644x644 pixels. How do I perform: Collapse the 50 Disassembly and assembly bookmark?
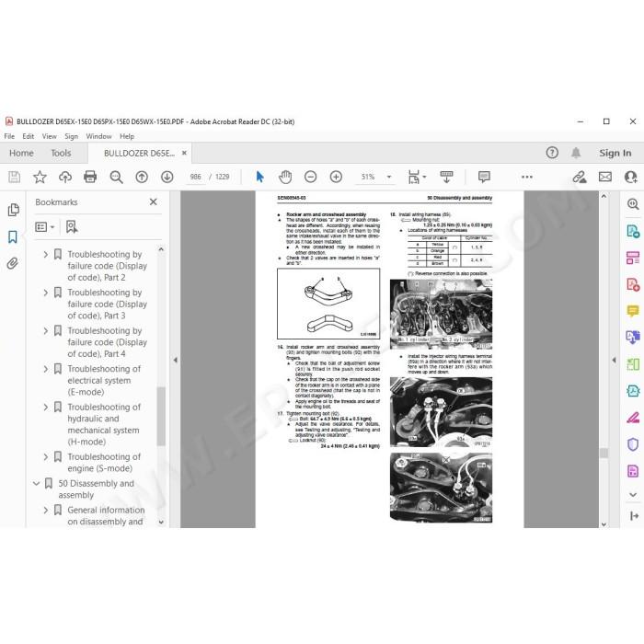coord(37,484)
